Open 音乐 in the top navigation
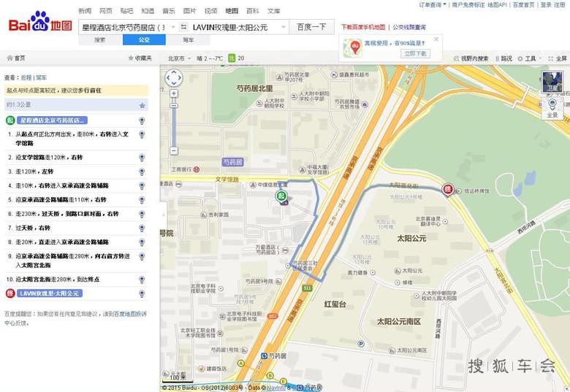 coord(169,11)
